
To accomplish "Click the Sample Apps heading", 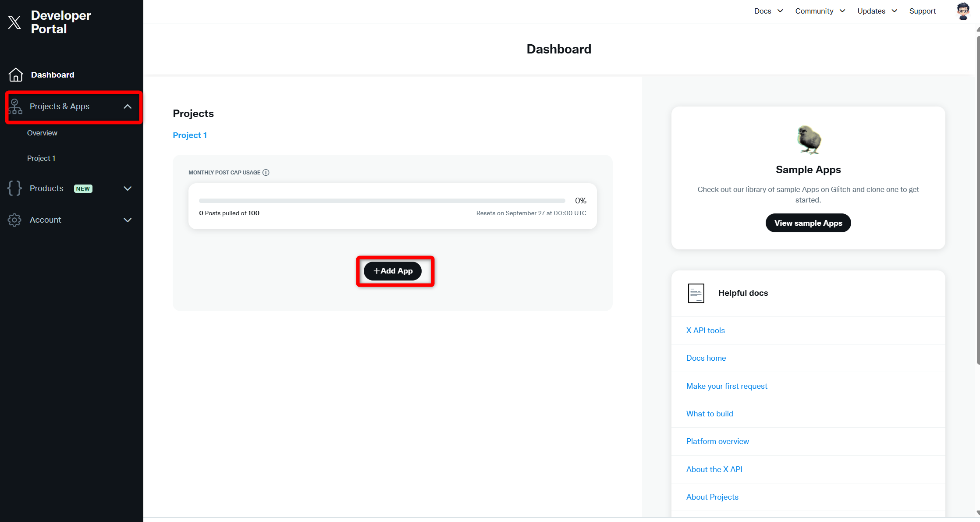I will [808, 170].
